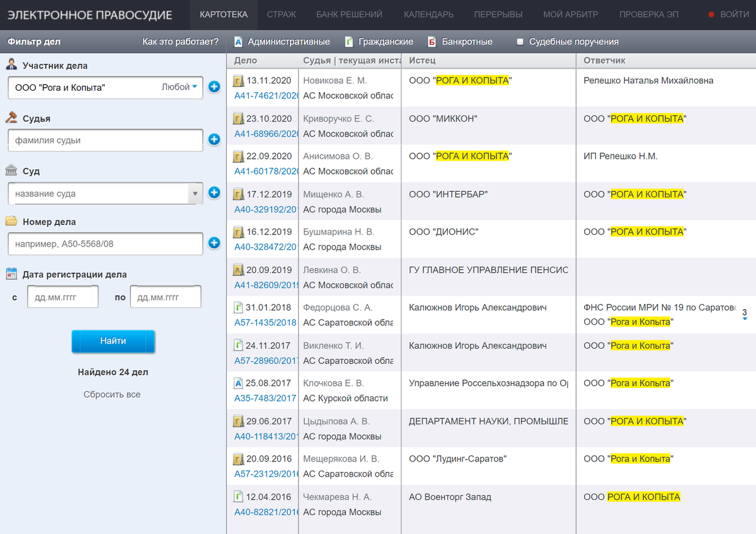This screenshot has height=534, width=756.
Task: Focus the case number input field
Action: 106,244
